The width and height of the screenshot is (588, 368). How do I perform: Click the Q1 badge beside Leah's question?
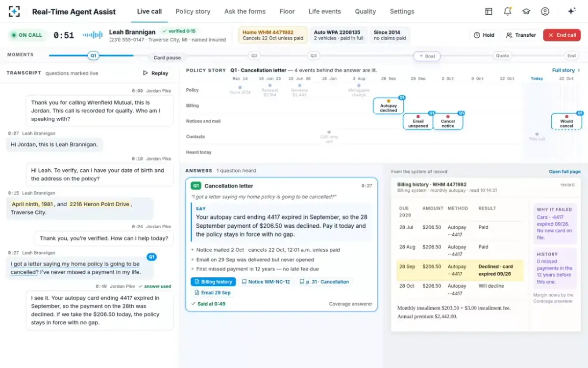point(152,257)
